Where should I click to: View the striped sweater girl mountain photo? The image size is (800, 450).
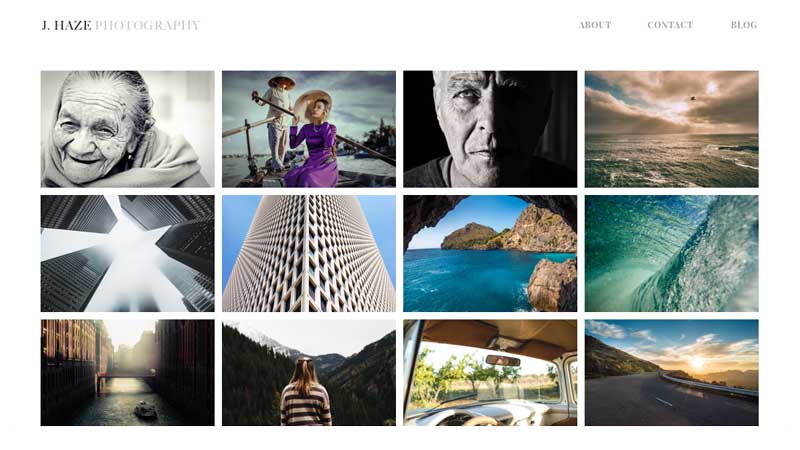click(309, 373)
